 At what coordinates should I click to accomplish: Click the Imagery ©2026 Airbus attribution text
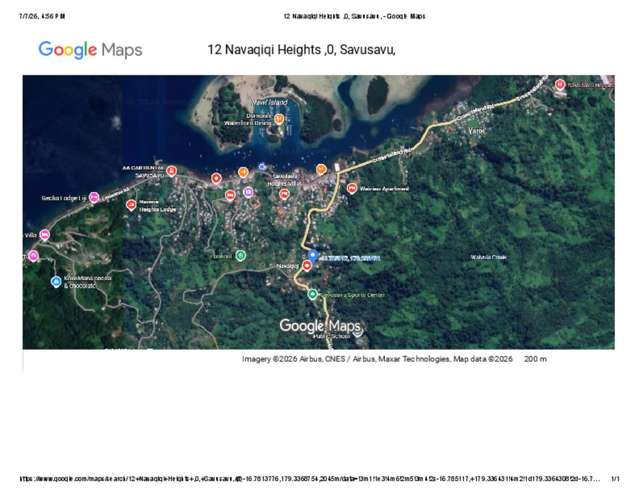[377, 359]
